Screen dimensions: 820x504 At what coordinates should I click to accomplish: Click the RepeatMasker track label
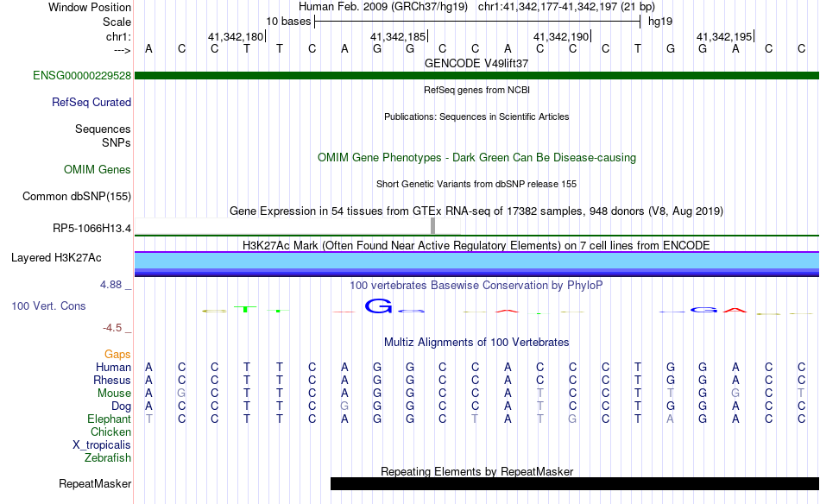pyautogui.click(x=95, y=483)
